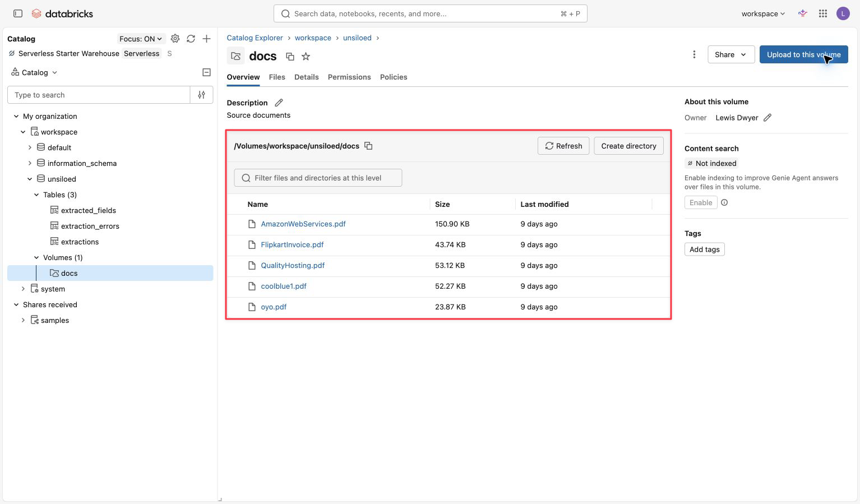Click the Enable indexing button
Image resolution: width=860 pixels, height=504 pixels.
coord(701,202)
